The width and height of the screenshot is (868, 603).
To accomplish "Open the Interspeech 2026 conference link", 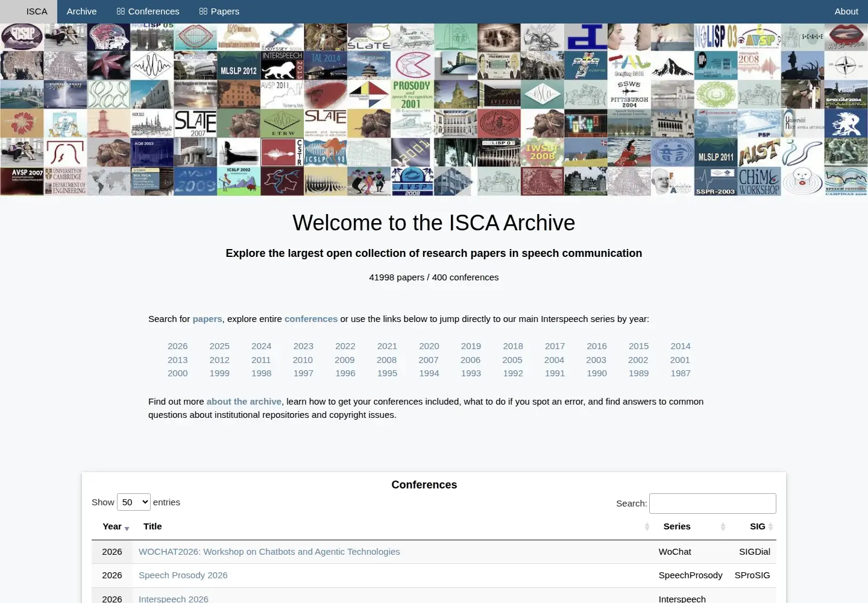I will [x=174, y=599].
